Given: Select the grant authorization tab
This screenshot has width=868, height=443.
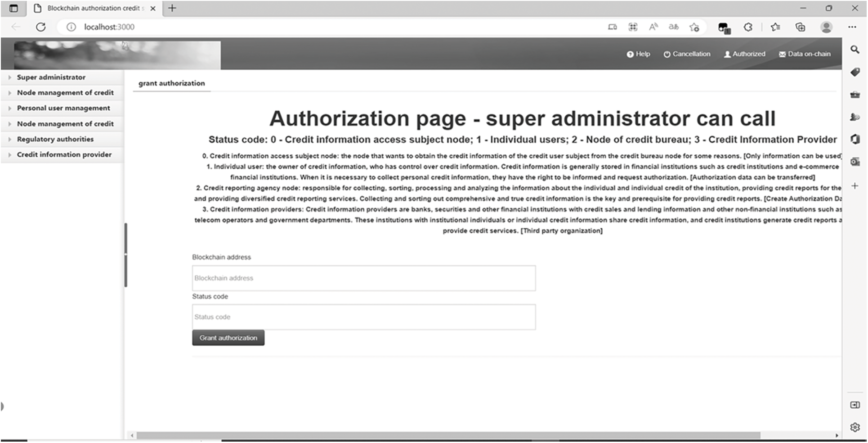Looking at the screenshot, I should coord(171,83).
